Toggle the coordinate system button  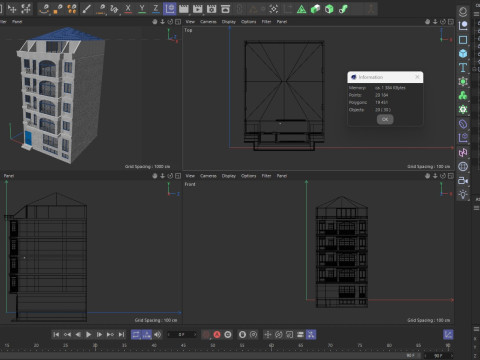pyautogui.click(x=170, y=9)
